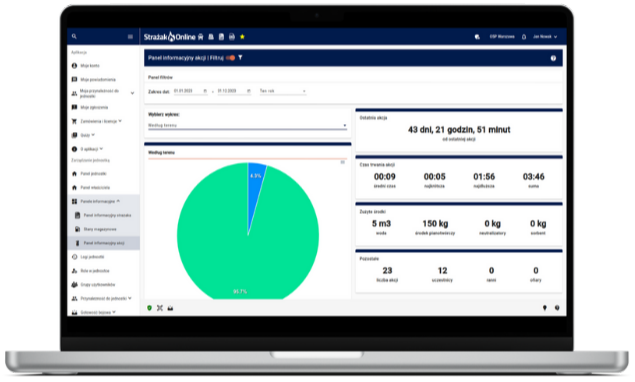Open Moje powiadomienia in the sidebar

98,79
